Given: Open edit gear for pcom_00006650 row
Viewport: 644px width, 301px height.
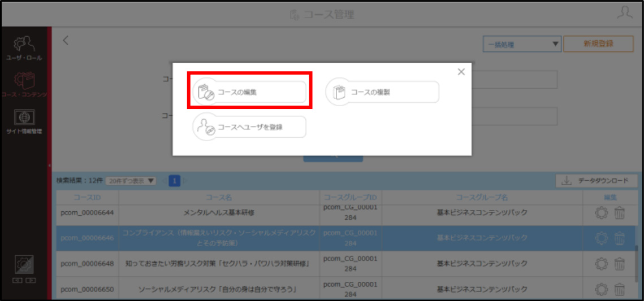Looking at the screenshot, I should tap(601, 289).
